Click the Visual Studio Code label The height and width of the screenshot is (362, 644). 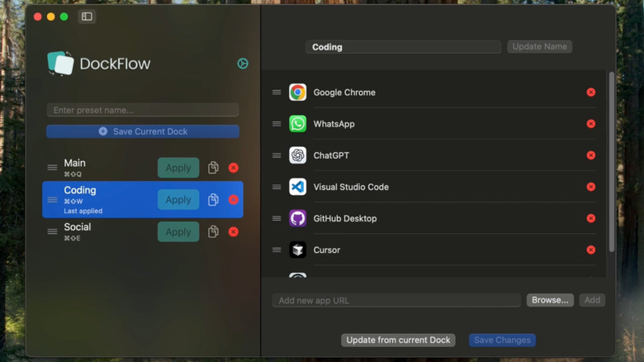351,187
